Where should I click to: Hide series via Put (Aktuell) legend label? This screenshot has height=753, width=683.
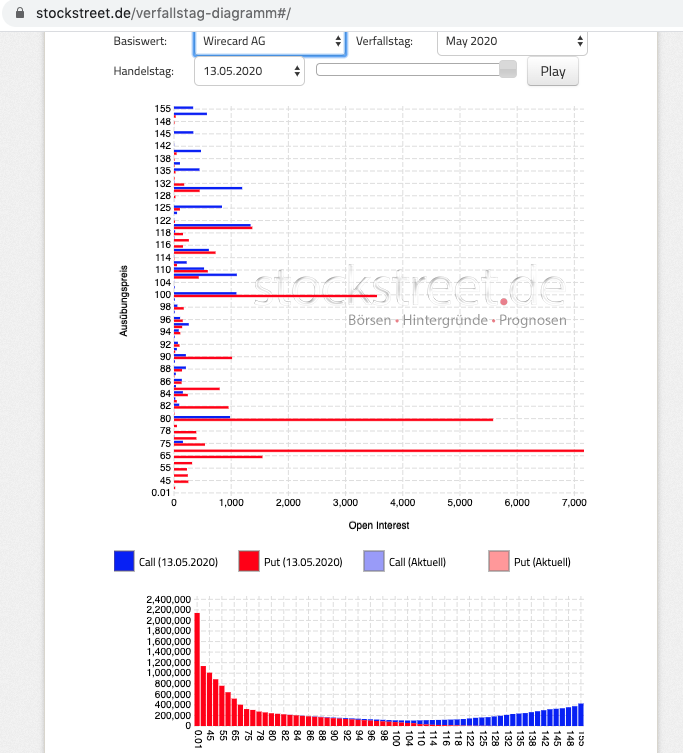click(542, 562)
